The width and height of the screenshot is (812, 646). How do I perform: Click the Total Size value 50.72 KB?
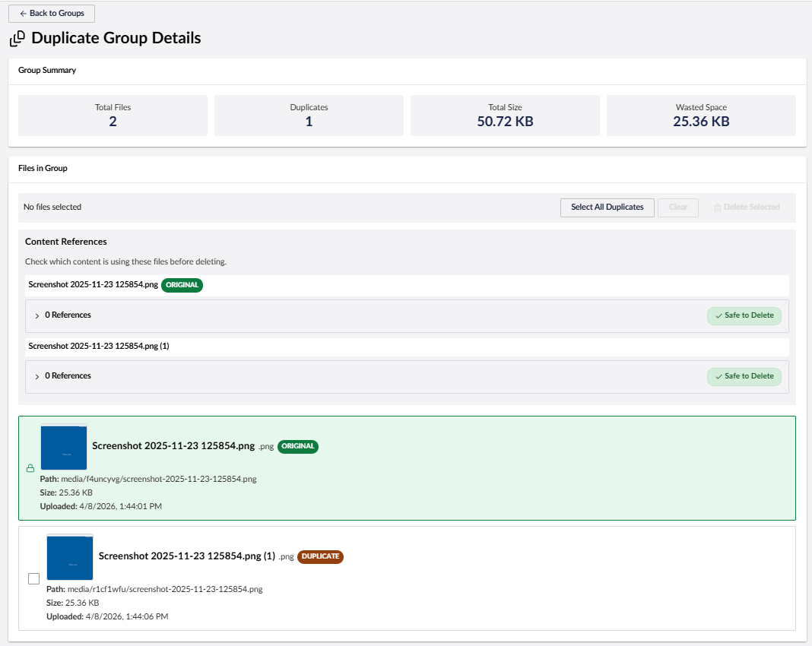[x=505, y=122]
